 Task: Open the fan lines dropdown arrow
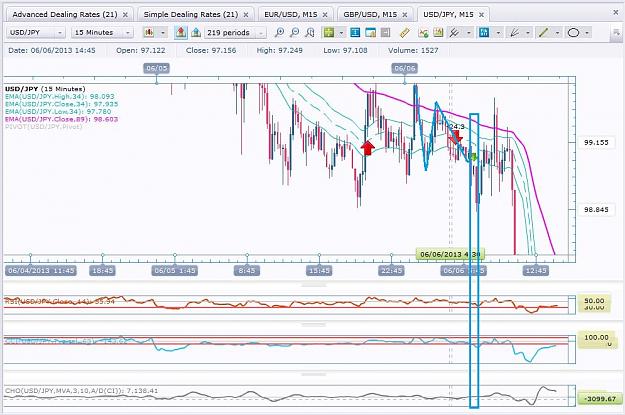(x=528, y=33)
